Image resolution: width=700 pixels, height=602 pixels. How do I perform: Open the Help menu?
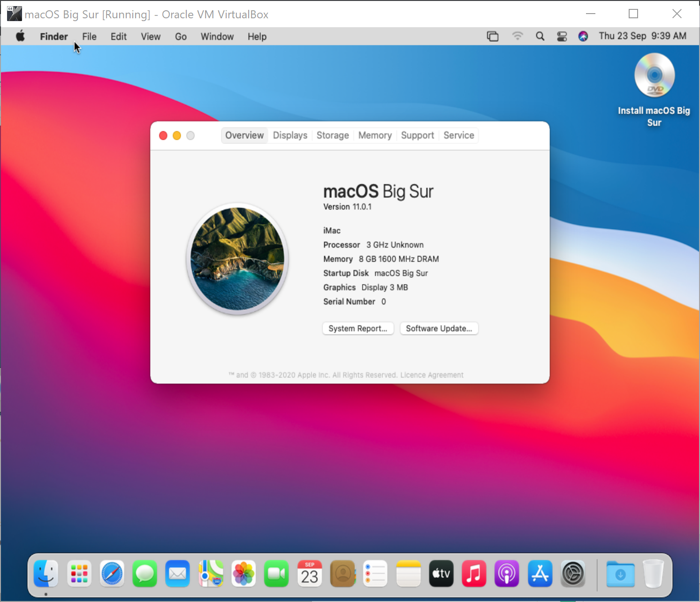pos(257,37)
